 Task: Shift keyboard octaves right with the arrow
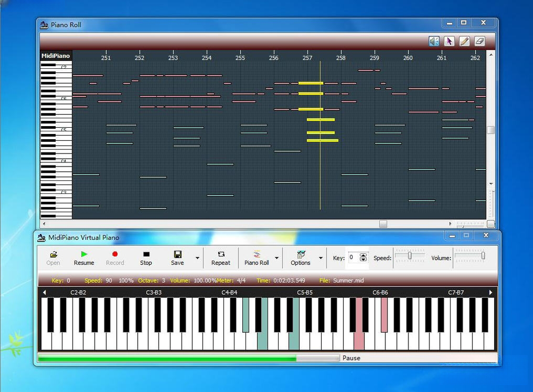pos(490,292)
